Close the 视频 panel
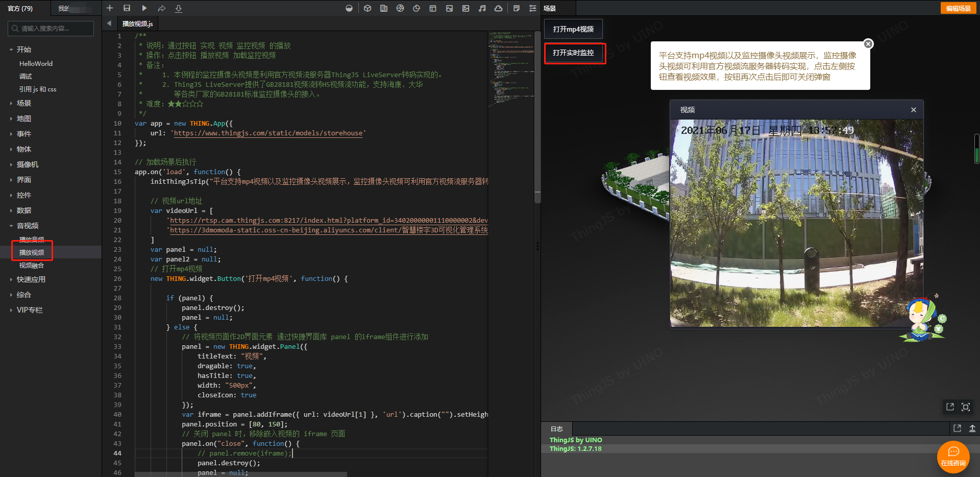 (914, 110)
